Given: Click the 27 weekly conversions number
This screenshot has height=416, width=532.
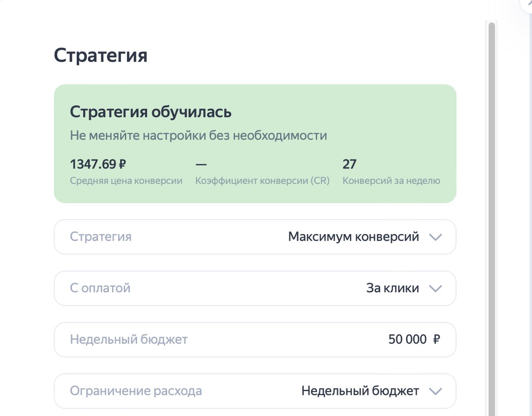Looking at the screenshot, I should [349, 164].
